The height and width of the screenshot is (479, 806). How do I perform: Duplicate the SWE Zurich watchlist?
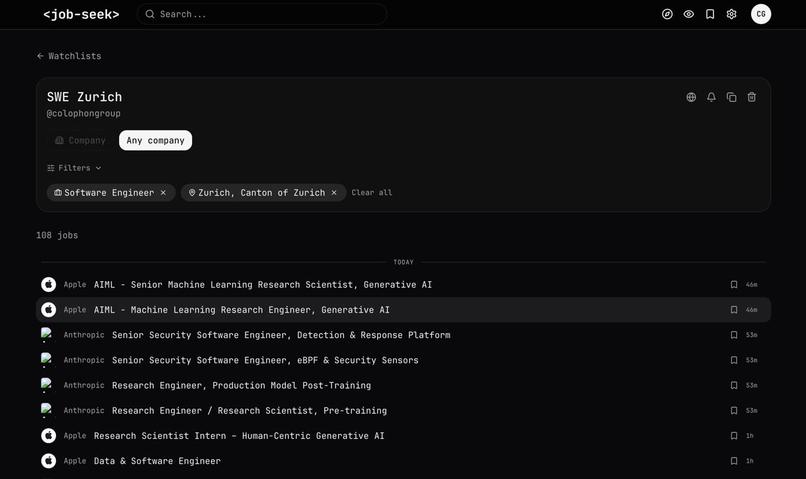click(731, 97)
